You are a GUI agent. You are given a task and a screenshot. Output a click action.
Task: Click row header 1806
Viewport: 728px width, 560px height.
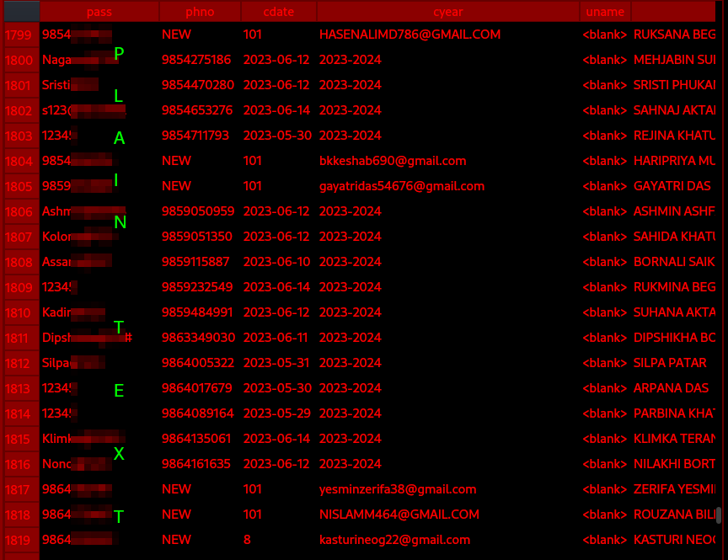coord(19,211)
